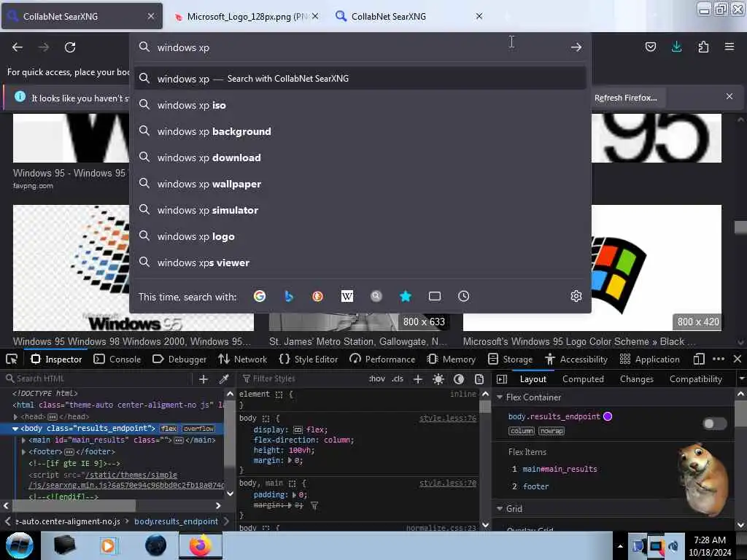
Task: Expand the main#main_results node
Action: point(23,440)
